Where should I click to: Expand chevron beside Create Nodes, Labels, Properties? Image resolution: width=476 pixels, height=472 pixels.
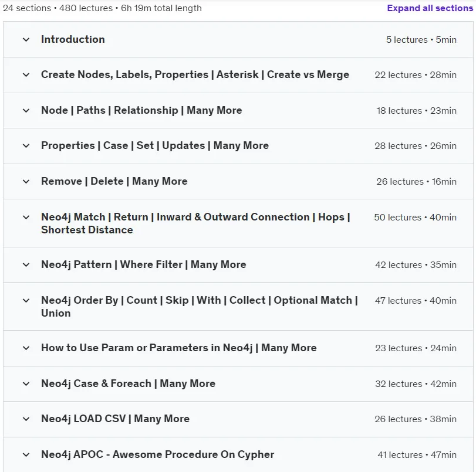coord(26,75)
